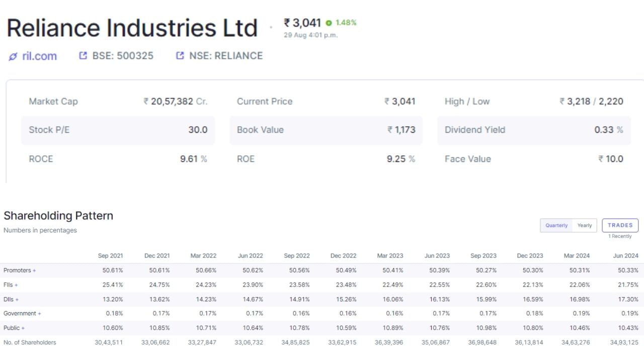Click the Mar 2023 column header
This screenshot has width=644, height=362.
pyautogui.click(x=390, y=255)
